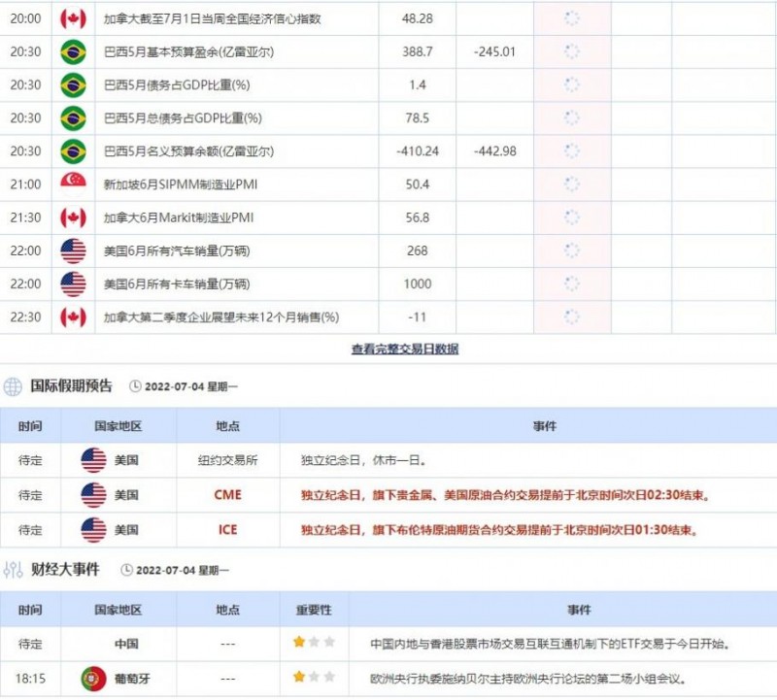
Task: Click the US flag in the CME holiday row
Action: pyautogui.click(x=91, y=495)
